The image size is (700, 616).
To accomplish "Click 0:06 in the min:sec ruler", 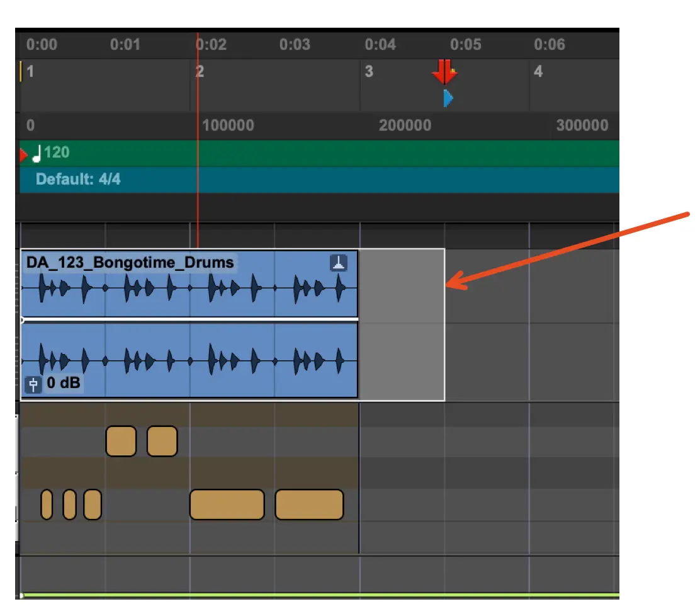I will 549,45.
